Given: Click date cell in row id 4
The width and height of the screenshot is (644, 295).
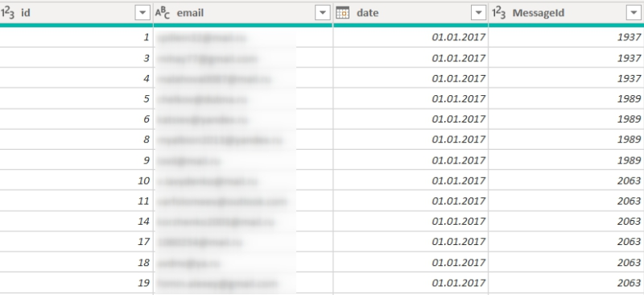Looking at the screenshot, I should tap(411, 78).
